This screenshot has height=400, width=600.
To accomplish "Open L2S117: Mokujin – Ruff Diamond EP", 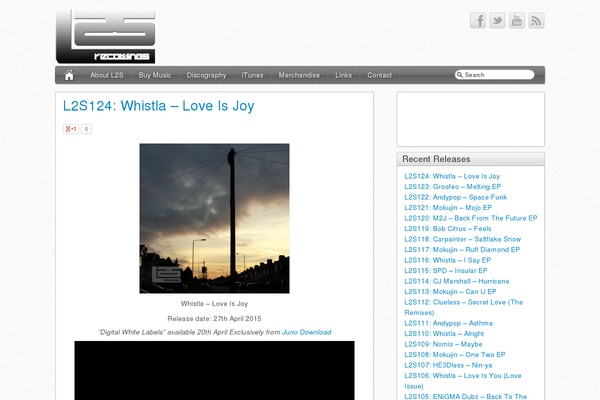I will [x=462, y=250].
